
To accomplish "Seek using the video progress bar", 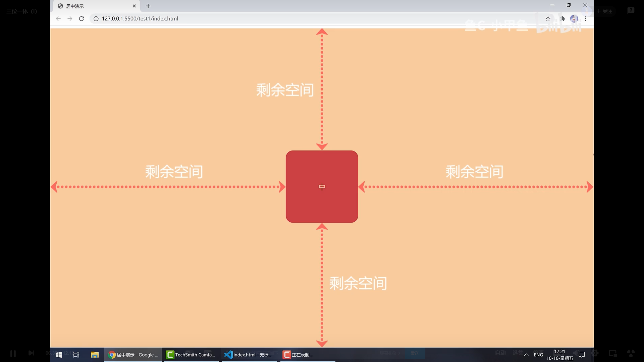I will coord(322,347).
